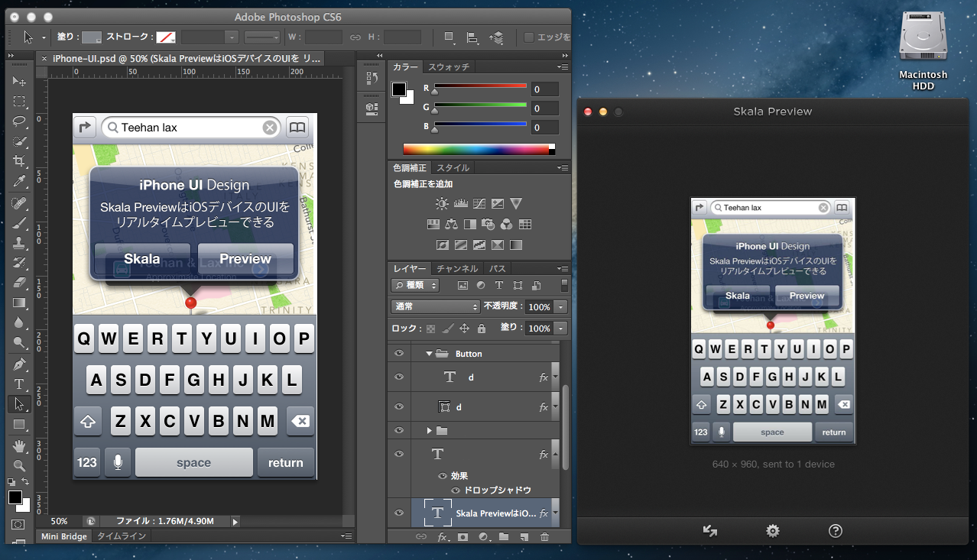Add a Levels adjustment
The image size is (977, 560).
click(x=460, y=203)
